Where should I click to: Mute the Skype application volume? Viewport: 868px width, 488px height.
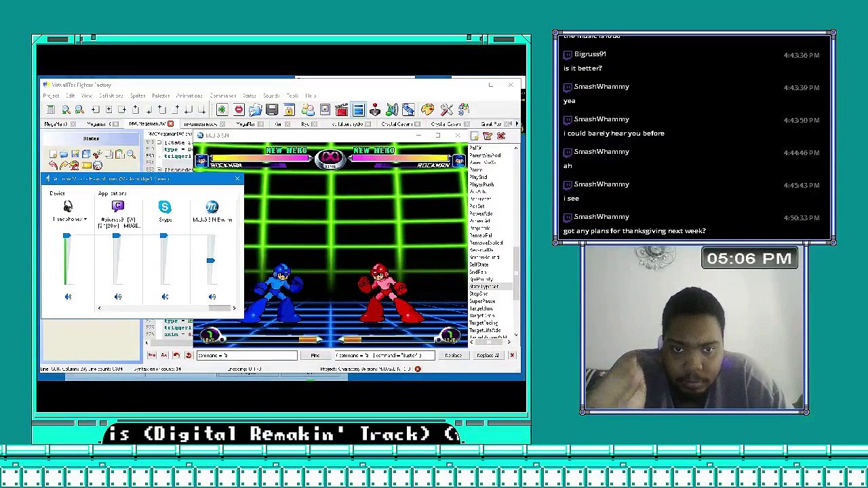pos(165,297)
